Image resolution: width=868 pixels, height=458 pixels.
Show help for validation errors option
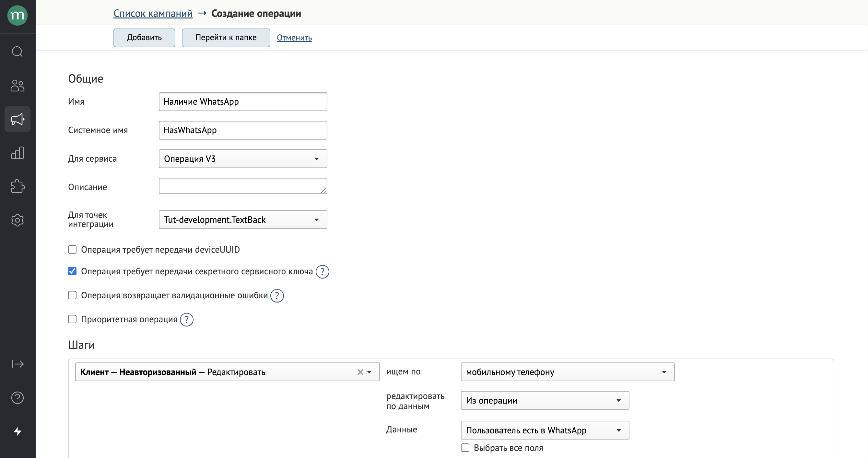coord(277,296)
